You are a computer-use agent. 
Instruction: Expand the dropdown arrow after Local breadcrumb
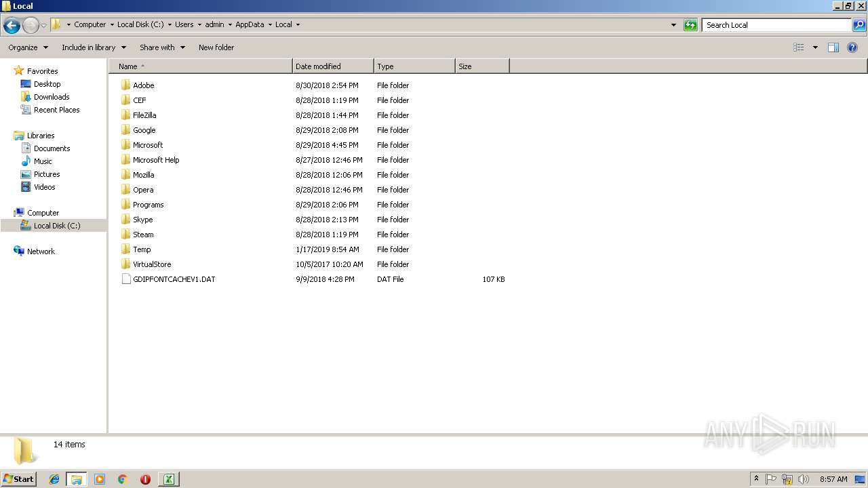point(298,24)
